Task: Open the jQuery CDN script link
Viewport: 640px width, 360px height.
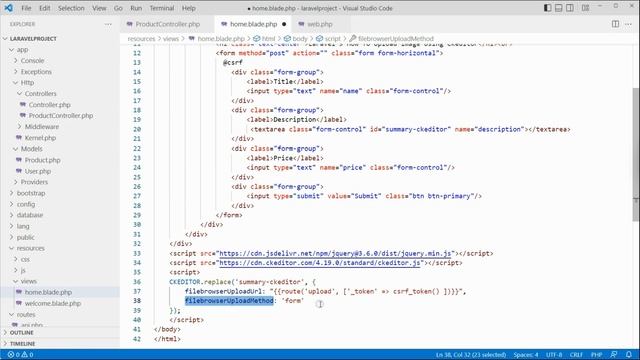Action: [x=336, y=253]
